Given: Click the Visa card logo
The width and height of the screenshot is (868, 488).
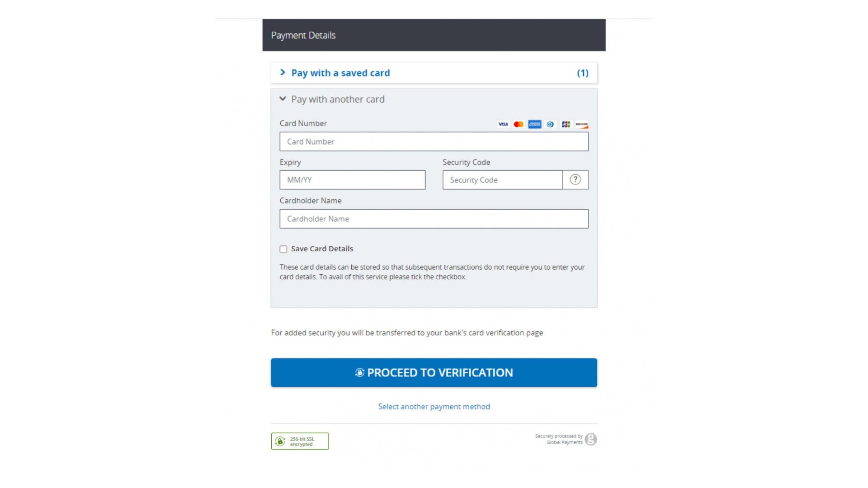Looking at the screenshot, I should (x=503, y=124).
